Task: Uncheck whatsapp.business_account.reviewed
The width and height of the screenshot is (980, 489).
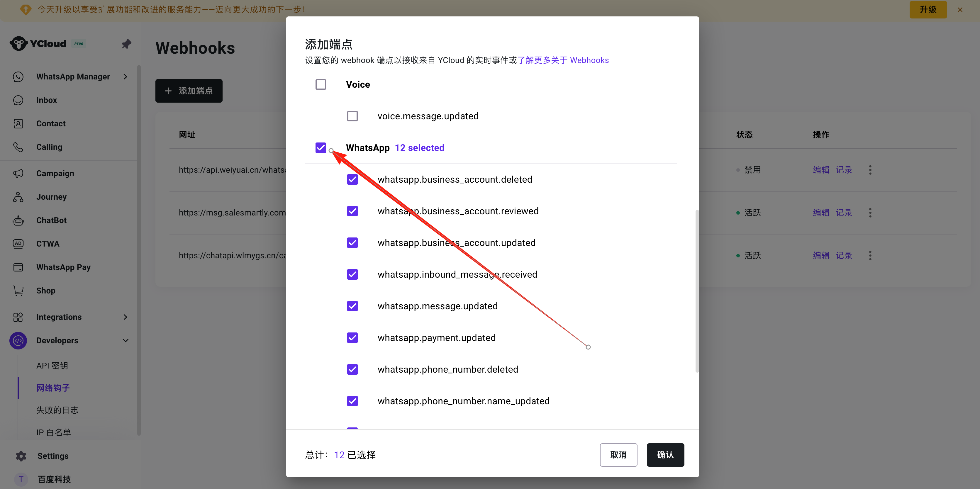Action: (352, 211)
